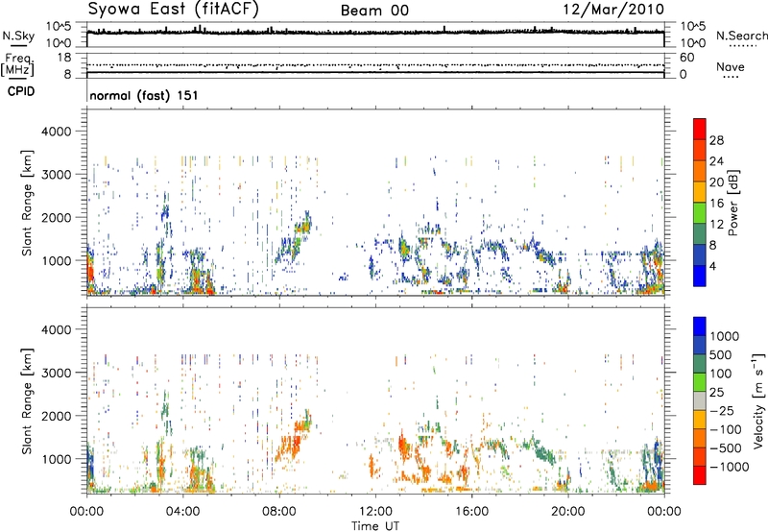Select the bright blue top segment of the velocity colorbar

click(700, 326)
